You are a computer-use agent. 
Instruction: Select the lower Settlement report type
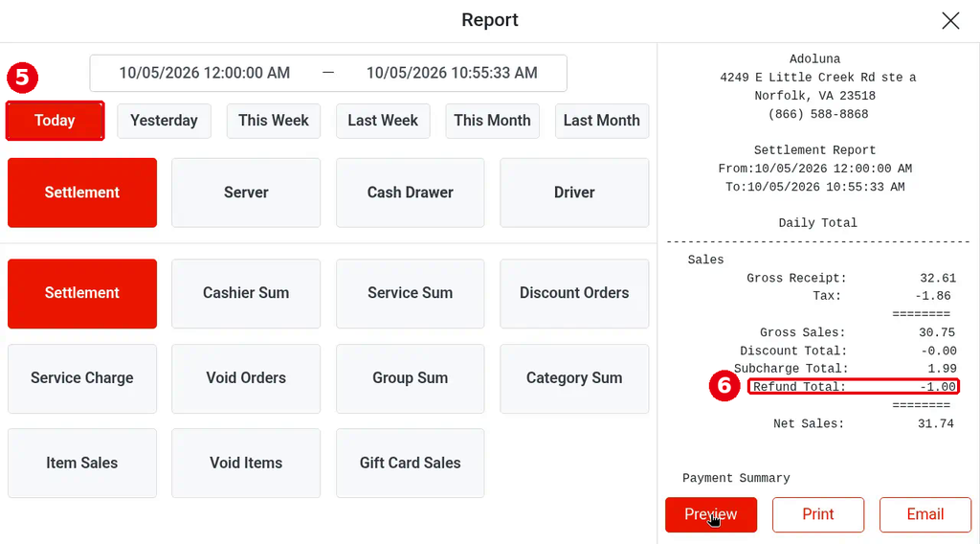point(82,293)
